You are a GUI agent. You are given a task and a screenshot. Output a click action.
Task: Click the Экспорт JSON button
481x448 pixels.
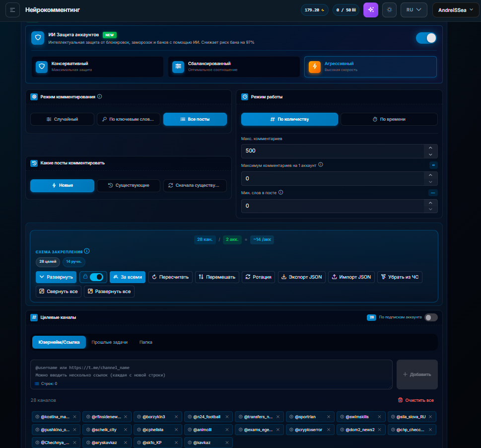click(301, 277)
